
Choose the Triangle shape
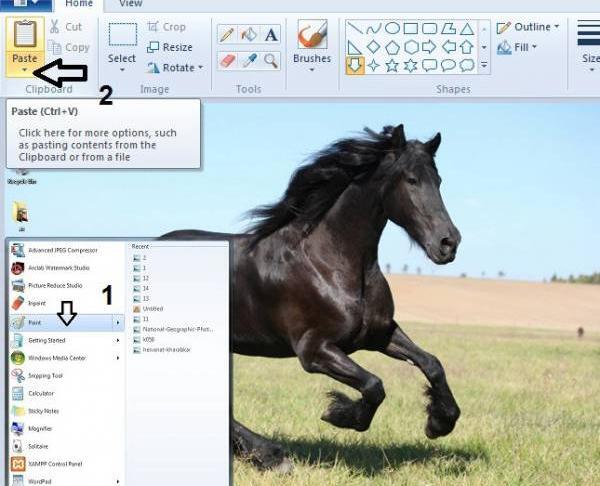467,28
